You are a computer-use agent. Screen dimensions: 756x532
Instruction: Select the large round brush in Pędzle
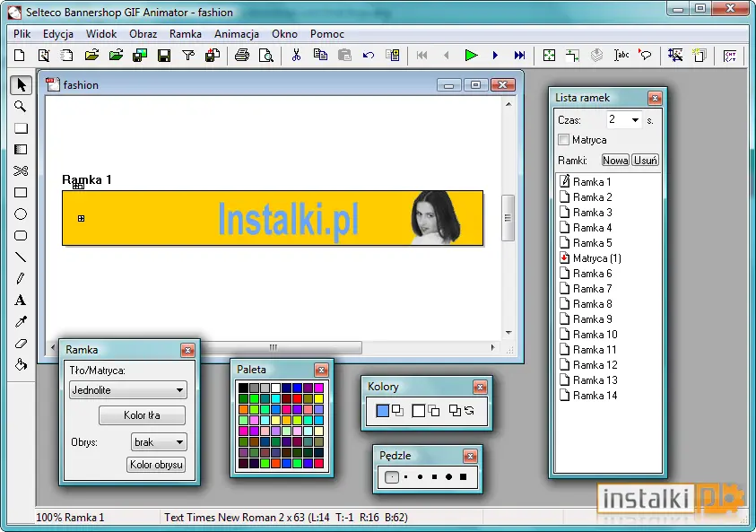[x=448, y=477]
